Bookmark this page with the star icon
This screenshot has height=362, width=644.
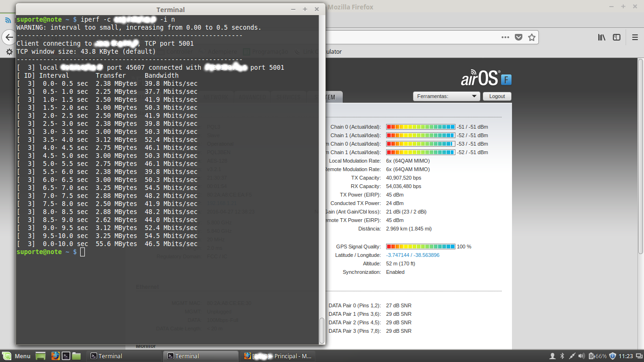pos(532,37)
